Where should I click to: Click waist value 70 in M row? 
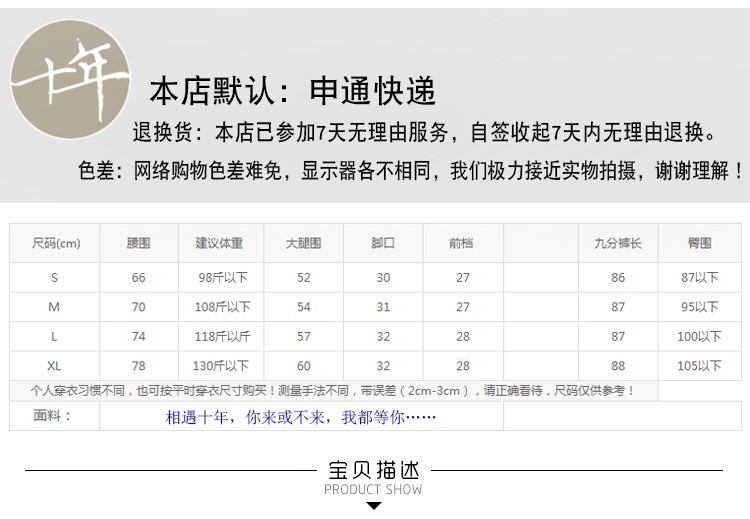[139, 307]
